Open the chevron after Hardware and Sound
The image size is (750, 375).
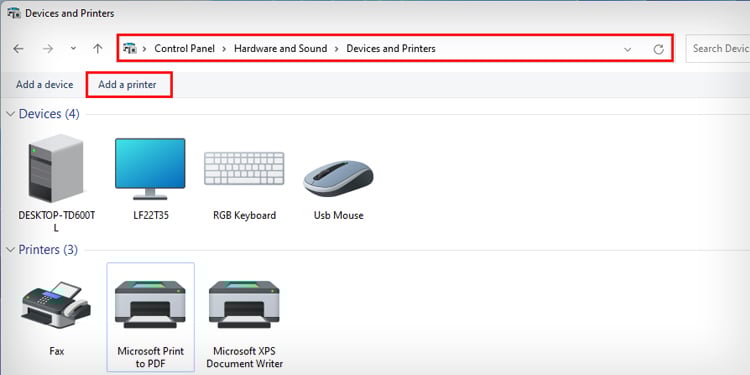pyautogui.click(x=337, y=48)
